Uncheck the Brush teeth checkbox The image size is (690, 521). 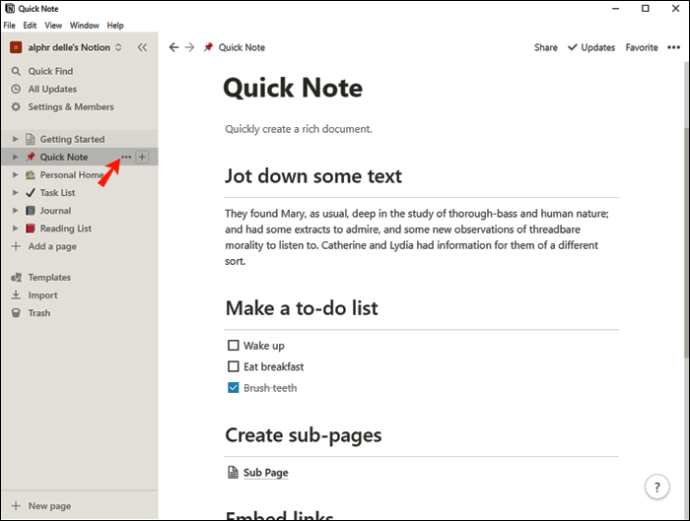click(233, 387)
